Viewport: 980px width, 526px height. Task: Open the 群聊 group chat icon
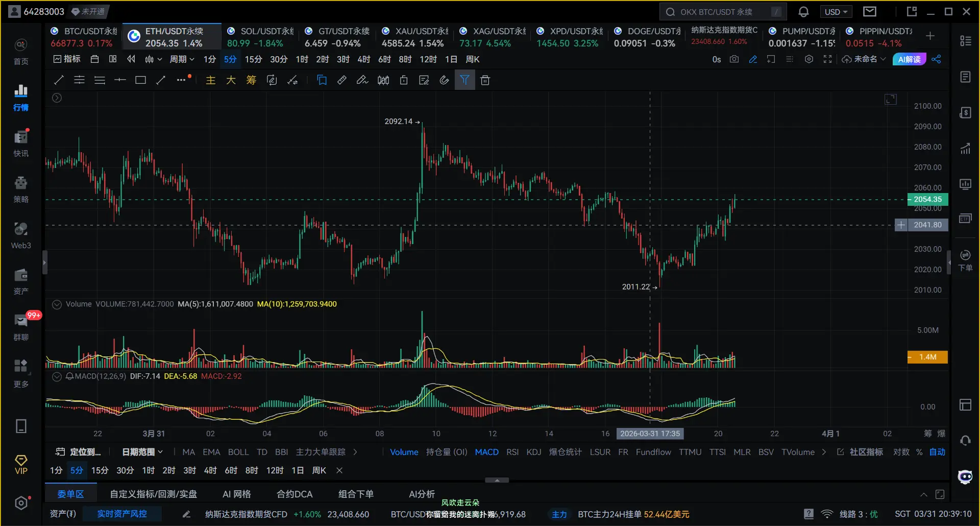coord(21,327)
